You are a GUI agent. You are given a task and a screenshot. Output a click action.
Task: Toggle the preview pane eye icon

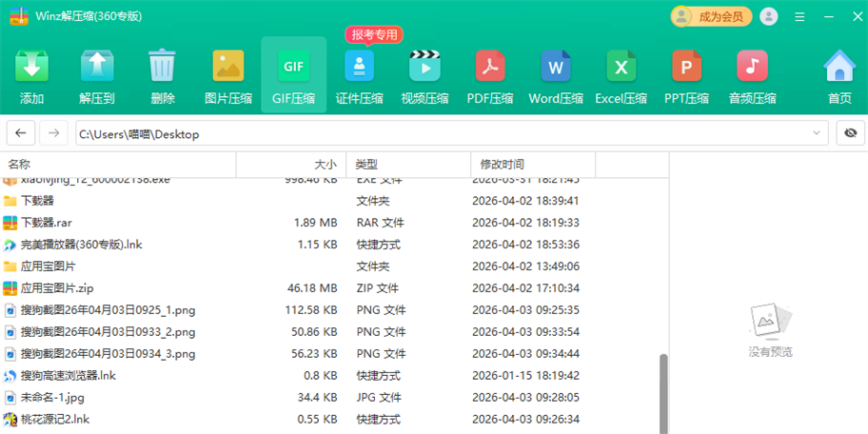click(x=850, y=134)
